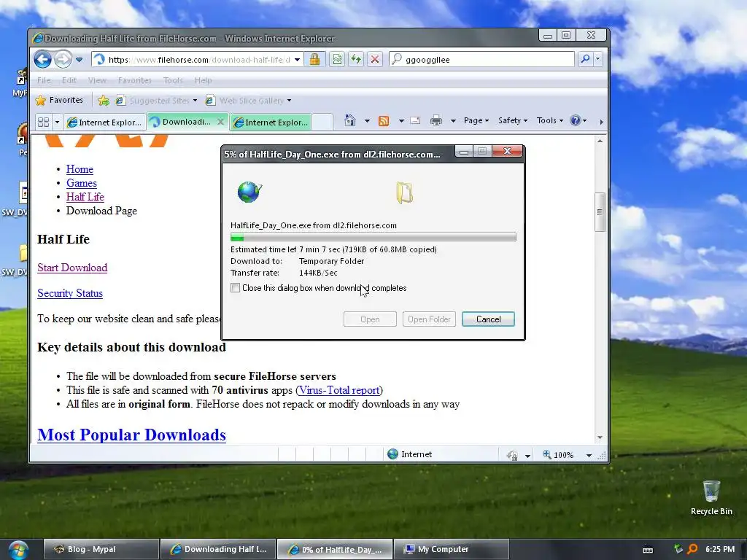Image resolution: width=747 pixels, height=560 pixels.
Task: Open the Edit menu
Action: click(x=69, y=80)
